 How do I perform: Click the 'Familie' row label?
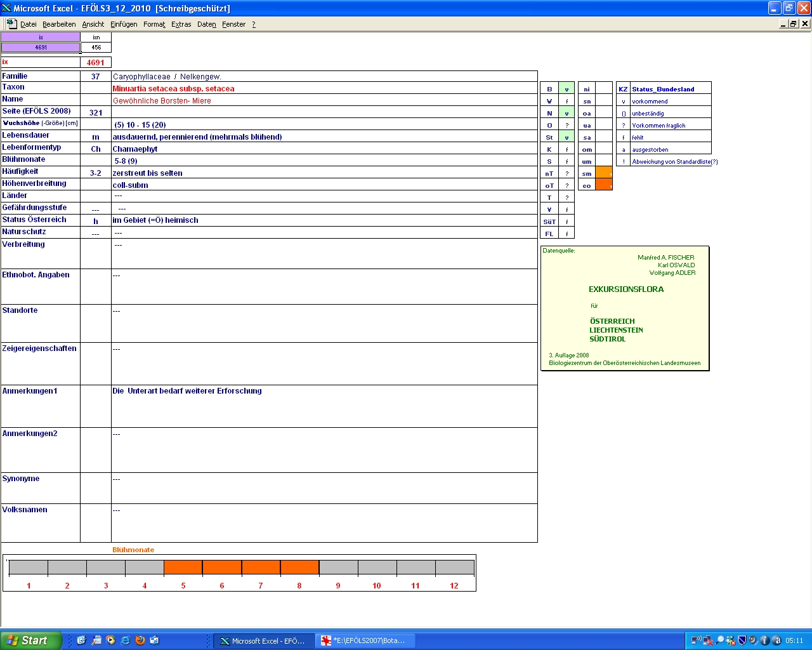tap(15, 76)
